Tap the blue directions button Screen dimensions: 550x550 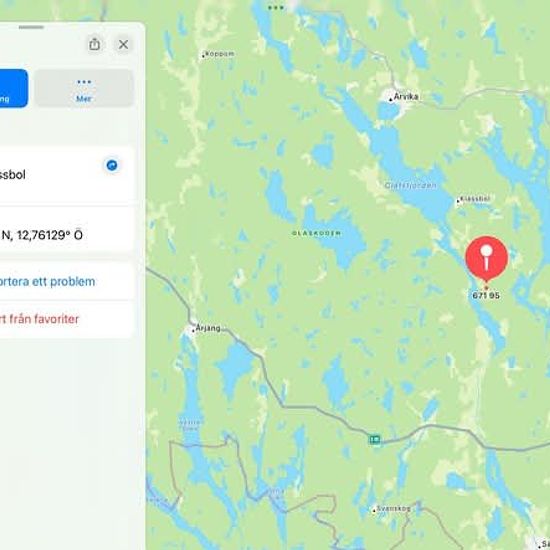pyautogui.click(x=13, y=88)
